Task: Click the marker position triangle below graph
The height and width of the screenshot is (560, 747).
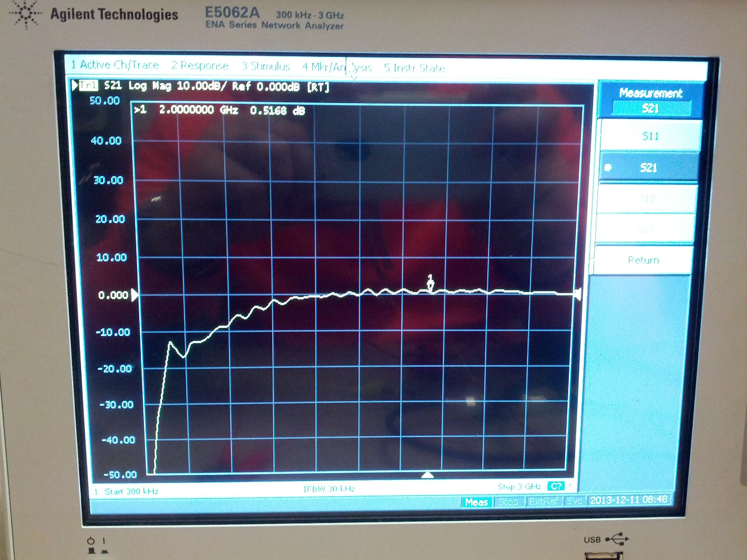Action: pos(427,475)
